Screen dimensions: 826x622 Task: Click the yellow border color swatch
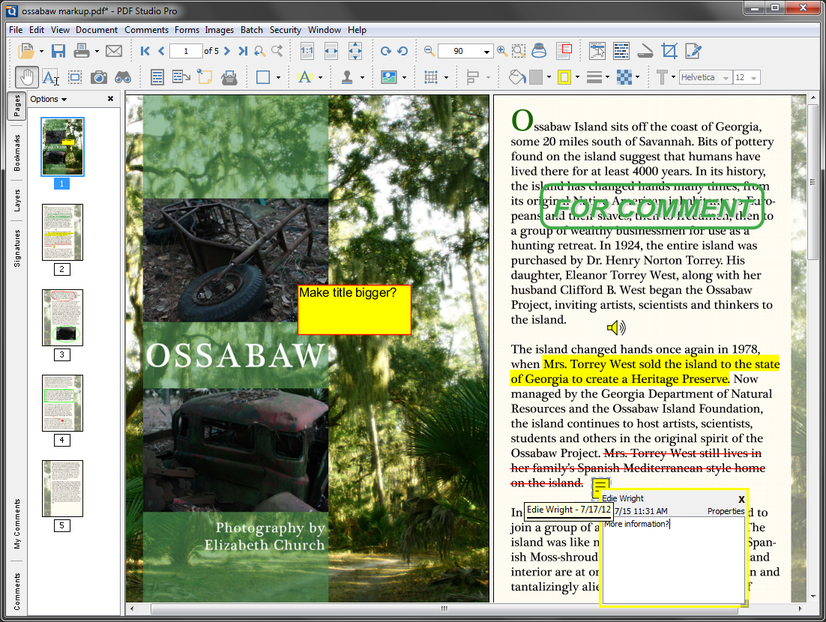click(564, 77)
